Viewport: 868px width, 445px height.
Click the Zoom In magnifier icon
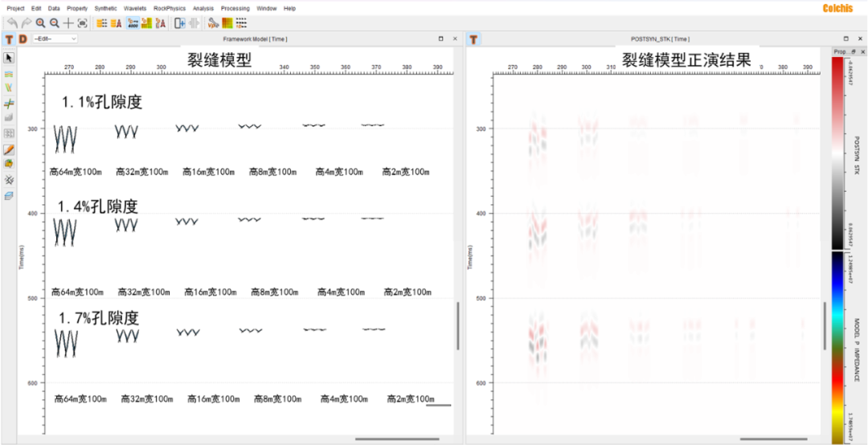pos(40,23)
